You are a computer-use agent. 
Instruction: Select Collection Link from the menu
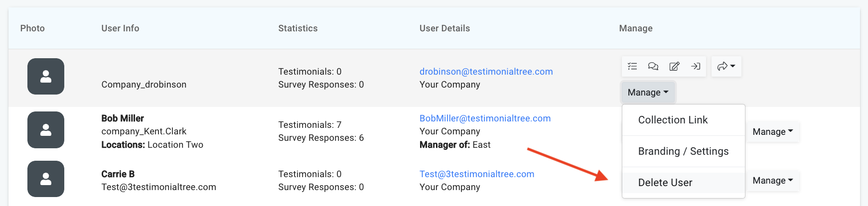(x=673, y=120)
